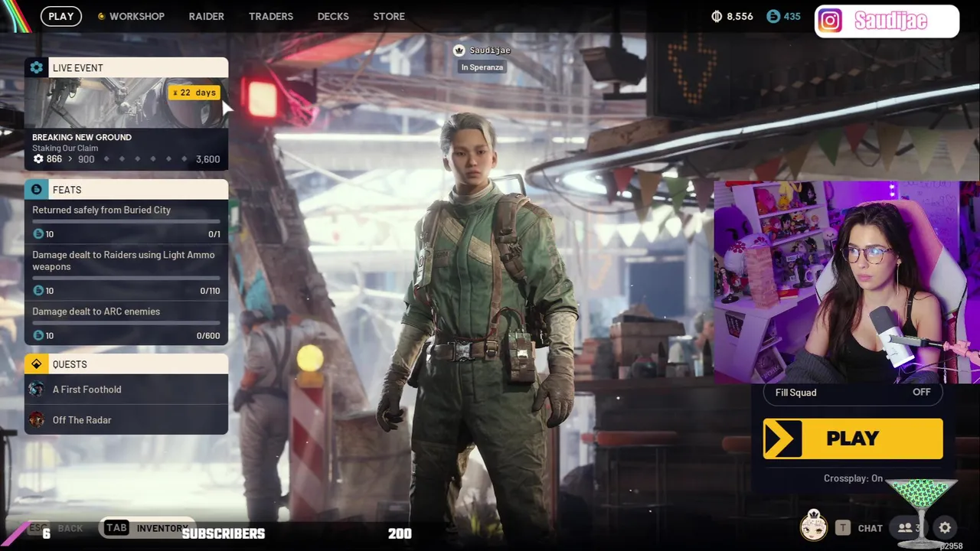Click reward token icon for Light Ammo feat
980x551 pixels.
point(38,291)
